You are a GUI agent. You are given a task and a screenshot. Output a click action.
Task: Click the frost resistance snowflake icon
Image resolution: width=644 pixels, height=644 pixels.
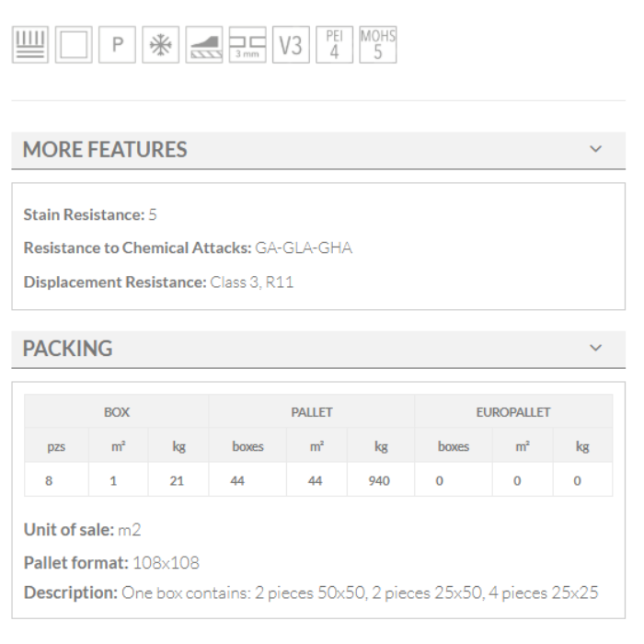click(160, 45)
